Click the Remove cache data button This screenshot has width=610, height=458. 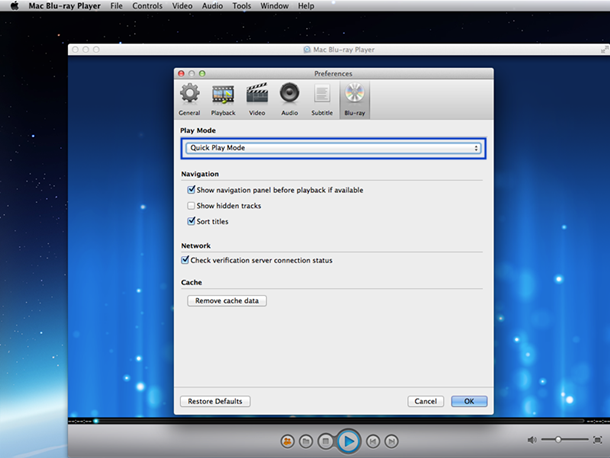227,301
